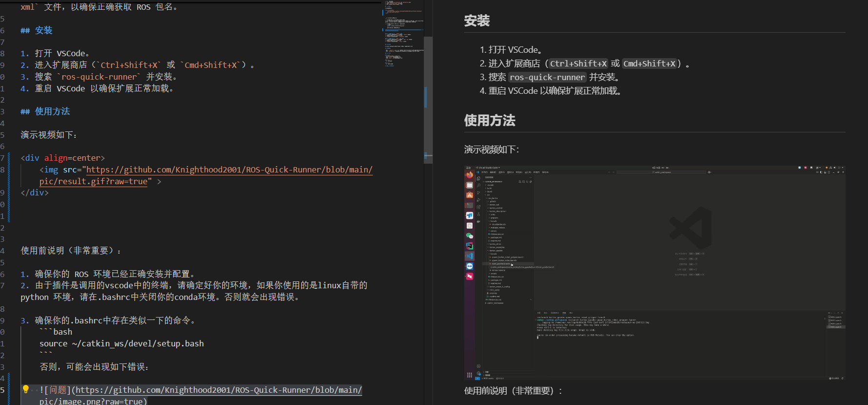The height and width of the screenshot is (405, 868).
Task: Click the Files icon in the demo GIF dock
Action: coord(469,185)
